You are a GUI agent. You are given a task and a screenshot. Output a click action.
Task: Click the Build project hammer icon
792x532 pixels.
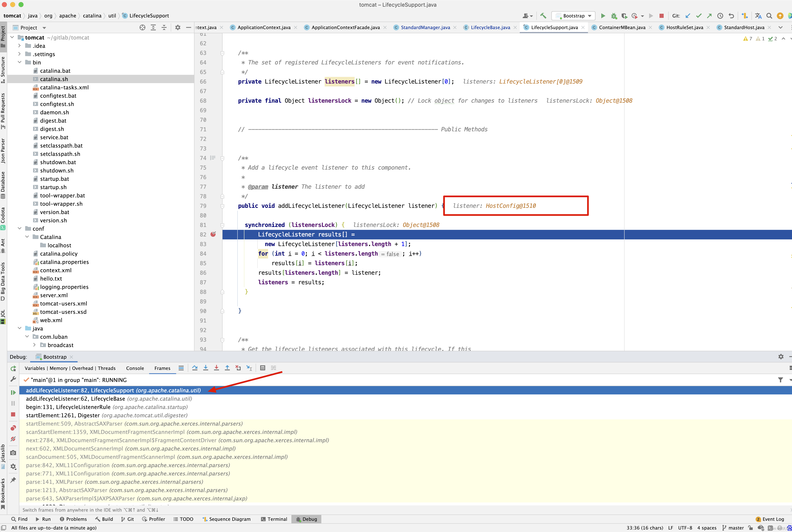[x=543, y=16]
